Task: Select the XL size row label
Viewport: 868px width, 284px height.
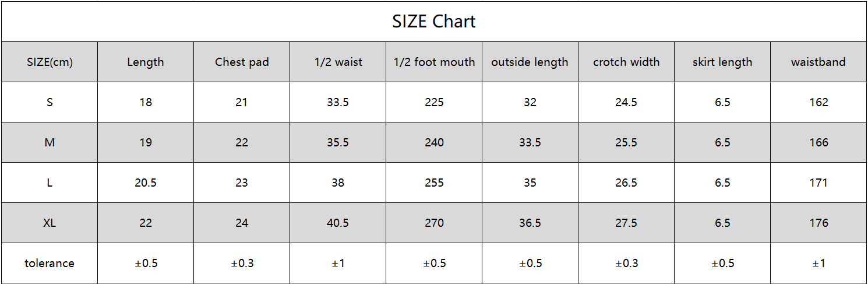Action: (50, 223)
